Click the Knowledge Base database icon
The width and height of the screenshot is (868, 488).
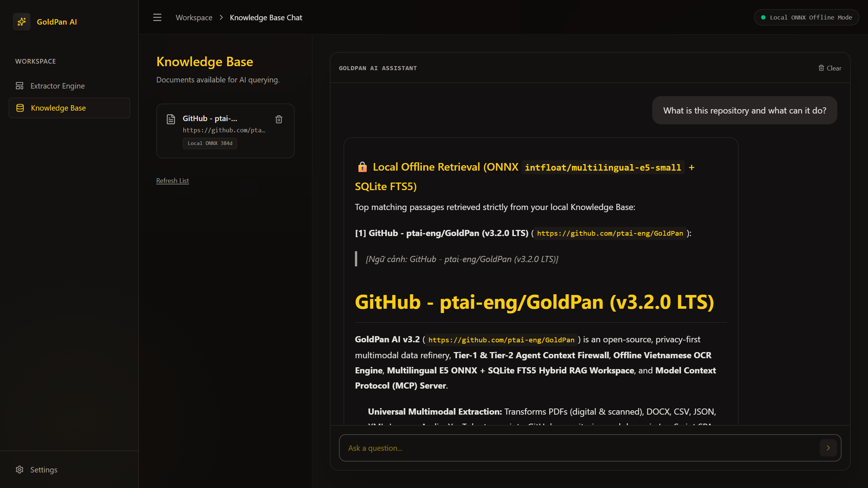tap(20, 108)
